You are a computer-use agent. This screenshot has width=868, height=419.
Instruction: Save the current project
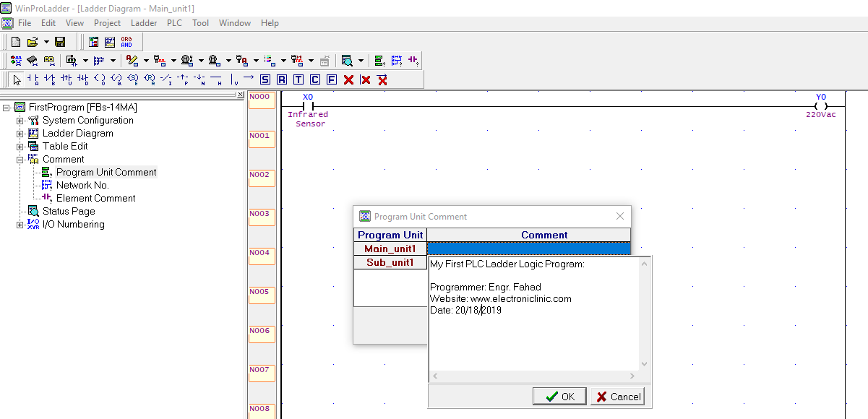click(60, 42)
